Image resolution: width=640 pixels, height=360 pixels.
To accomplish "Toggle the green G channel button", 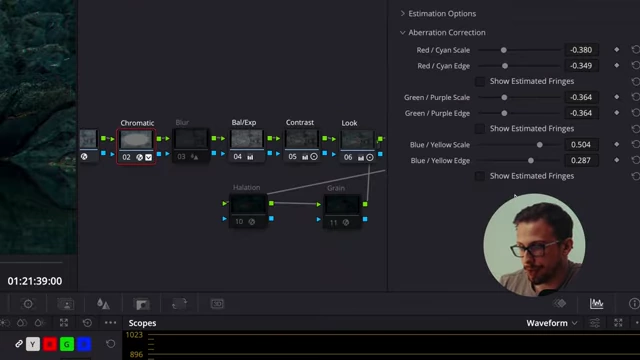I will [67, 344].
